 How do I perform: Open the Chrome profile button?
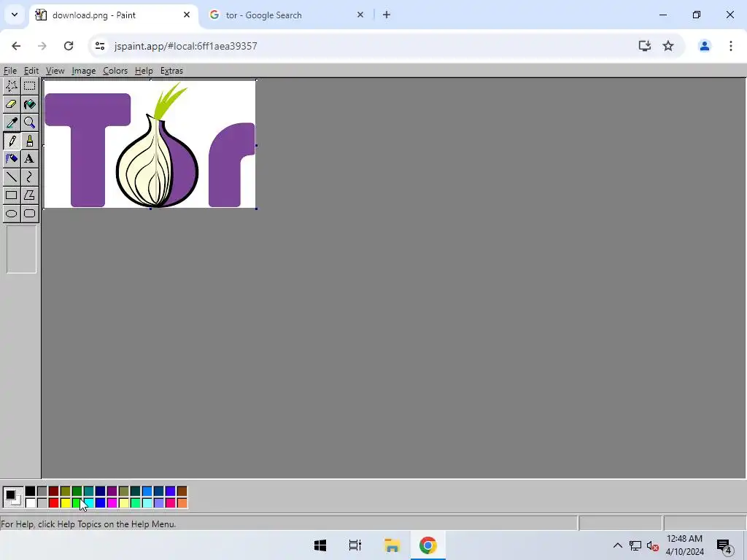pos(704,46)
